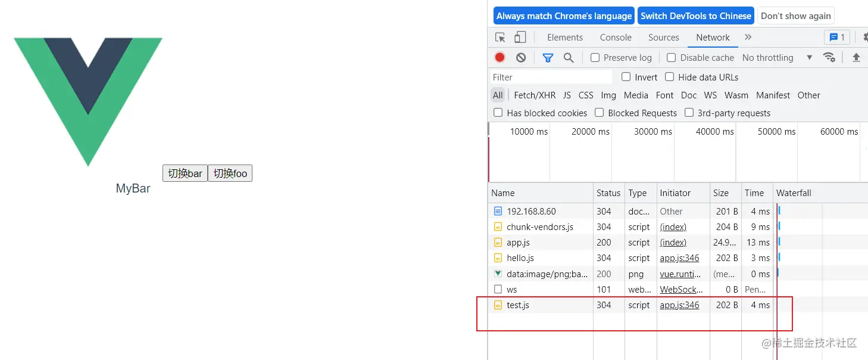This screenshot has height=360, width=868.
Task: Select the test.js request name
Action: click(x=518, y=305)
